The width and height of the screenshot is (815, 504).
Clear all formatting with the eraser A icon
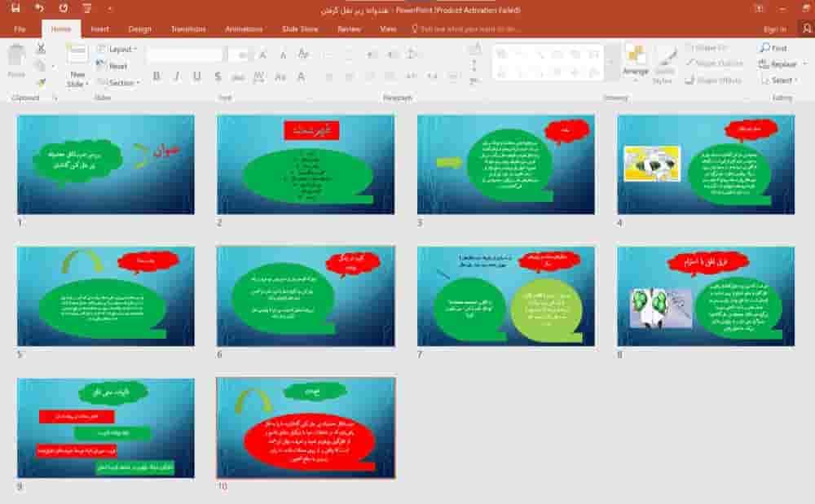(x=303, y=54)
